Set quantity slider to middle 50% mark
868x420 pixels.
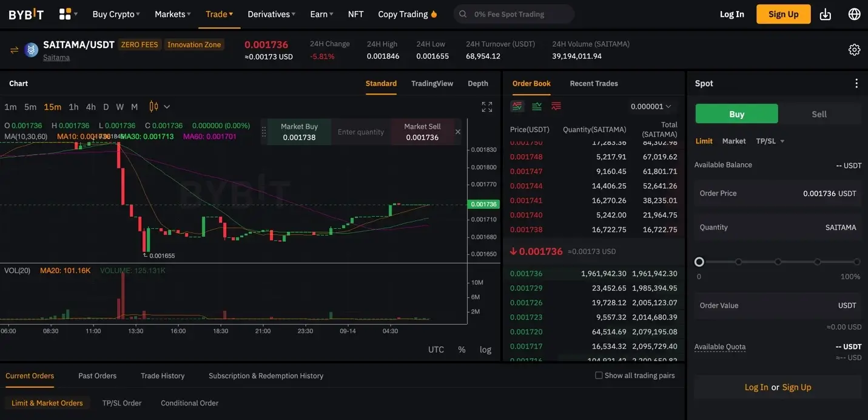point(778,262)
